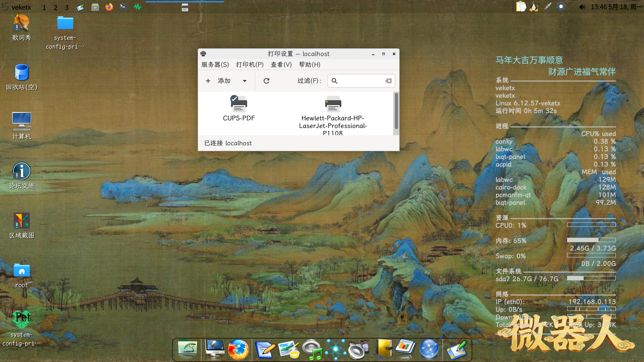Launch the 区域截图 screenshot tool icon
Screen dimensions: 644x362
coord(22,225)
